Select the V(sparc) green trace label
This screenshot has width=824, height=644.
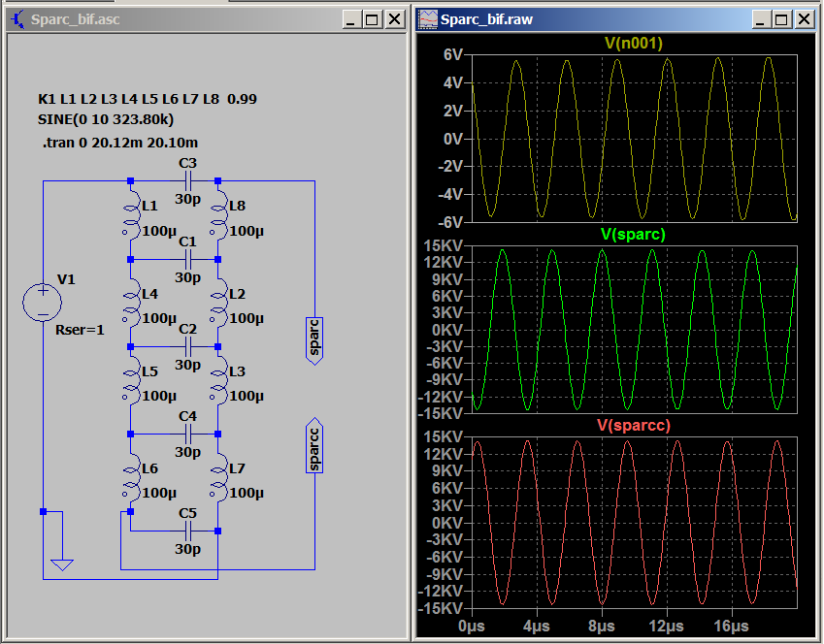coord(633,234)
